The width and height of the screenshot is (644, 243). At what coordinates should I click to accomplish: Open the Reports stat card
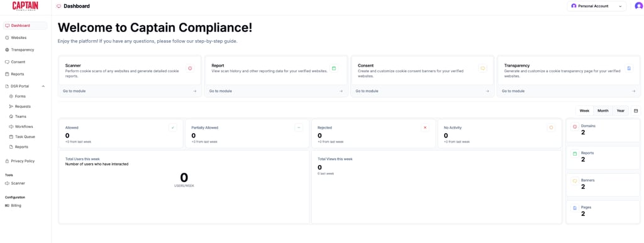tap(603, 158)
